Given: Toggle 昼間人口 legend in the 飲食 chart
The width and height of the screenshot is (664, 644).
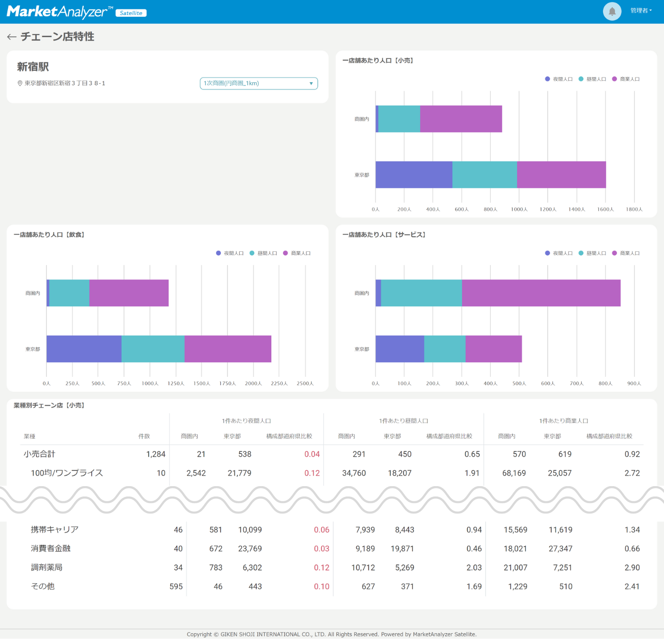Looking at the screenshot, I should [x=263, y=254].
